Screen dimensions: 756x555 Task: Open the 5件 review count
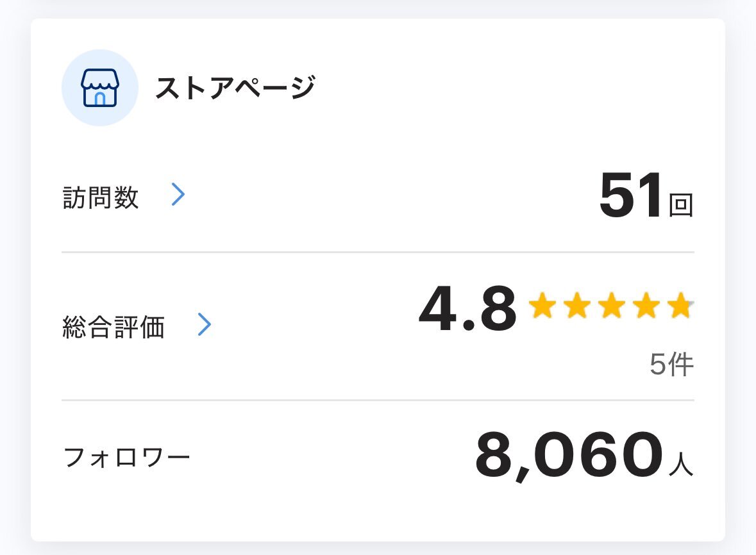tap(671, 365)
